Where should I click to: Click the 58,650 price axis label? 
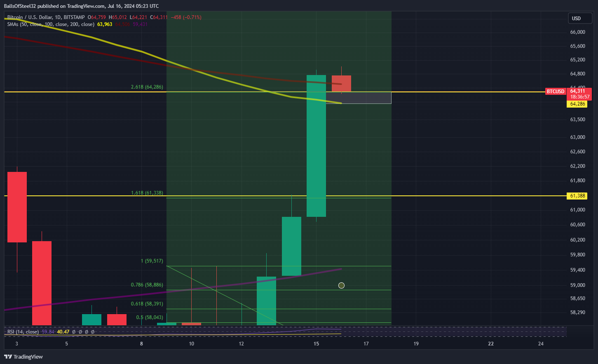578,298
